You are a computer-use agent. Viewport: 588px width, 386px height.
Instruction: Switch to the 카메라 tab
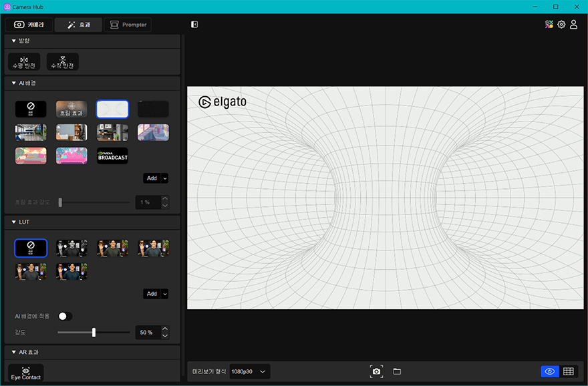pyautogui.click(x=29, y=25)
